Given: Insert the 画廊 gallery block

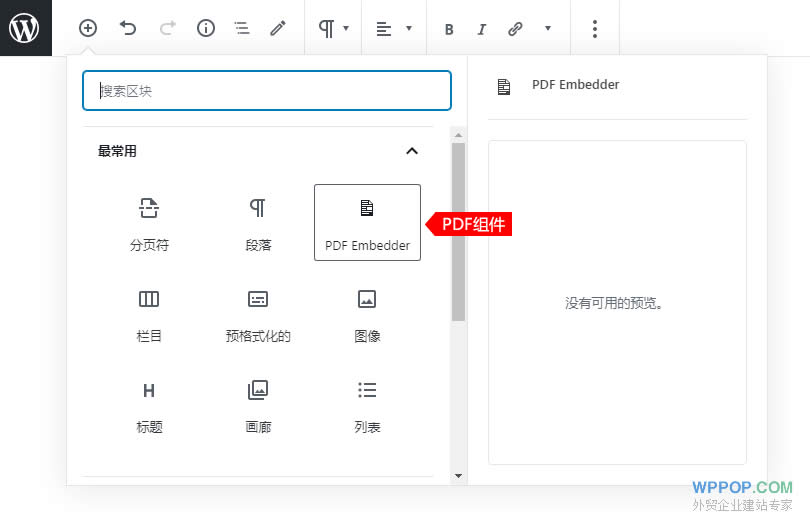Looking at the screenshot, I should click(x=258, y=406).
